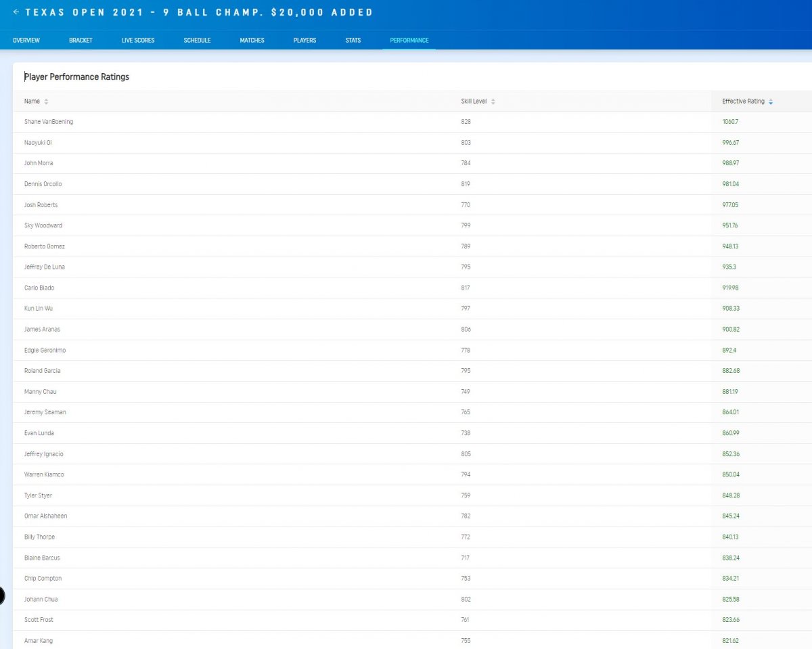Image resolution: width=812 pixels, height=649 pixels.
Task: Select Jeffrey De Luna's row name
Action: point(45,267)
